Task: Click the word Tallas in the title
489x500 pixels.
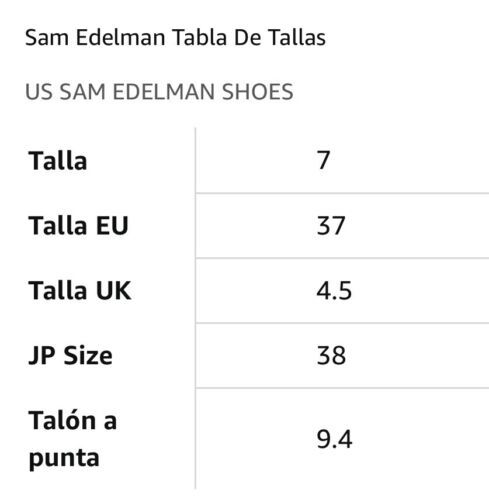Action: [x=297, y=37]
